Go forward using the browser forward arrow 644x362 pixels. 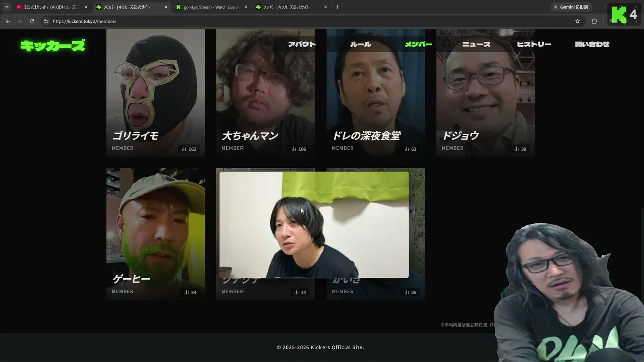click(20, 21)
